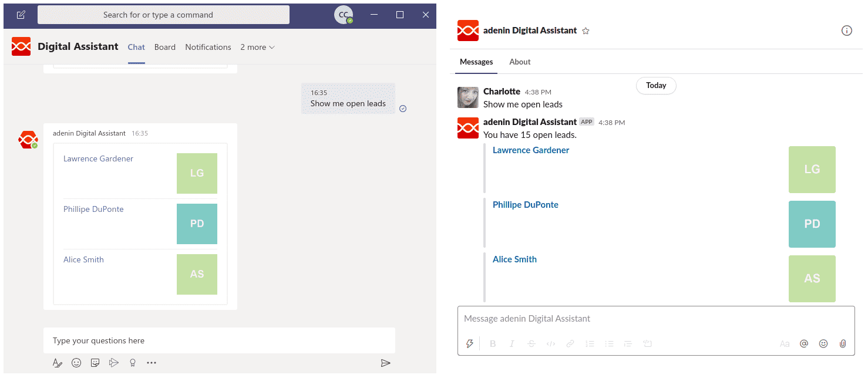The height and width of the screenshot is (378, 868).
Task: Open Phillipe DuPonte link in Slack
Action: pos(526,205)
